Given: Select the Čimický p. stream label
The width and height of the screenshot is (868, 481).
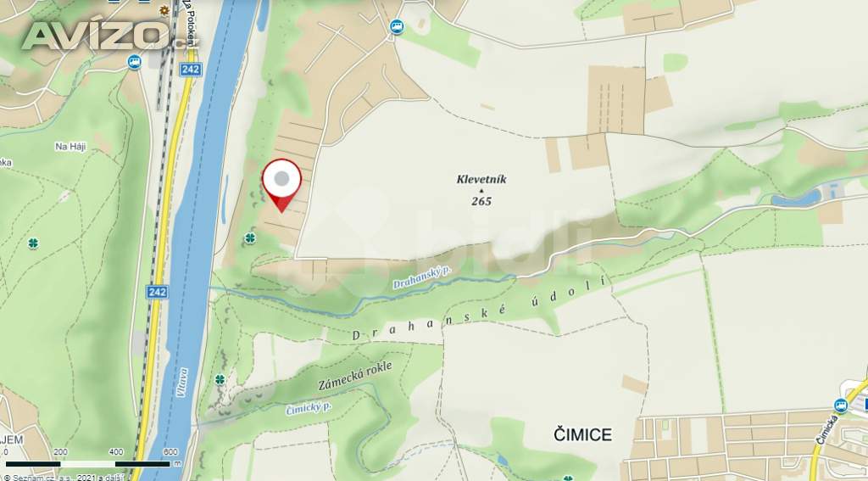Looking at the screenshot, I should (x=309, y=409).
